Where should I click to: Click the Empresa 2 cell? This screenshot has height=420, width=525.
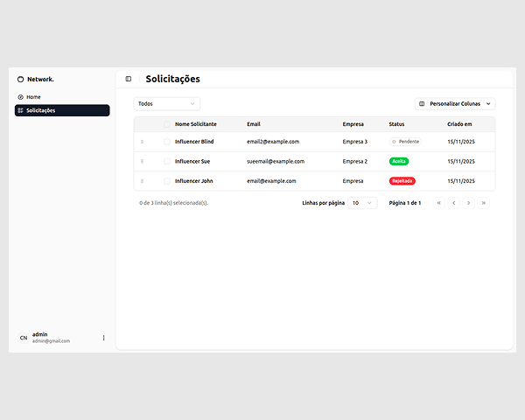tap(355, 161)
